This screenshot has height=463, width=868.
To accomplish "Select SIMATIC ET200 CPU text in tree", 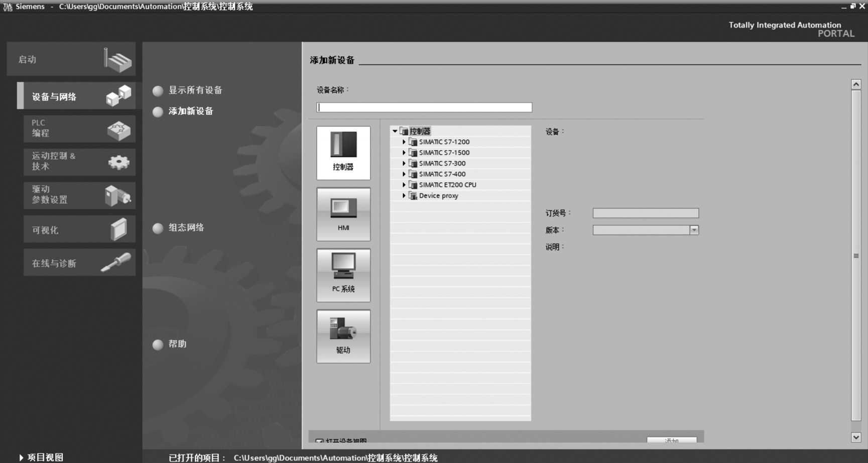I will click(448, 185).
